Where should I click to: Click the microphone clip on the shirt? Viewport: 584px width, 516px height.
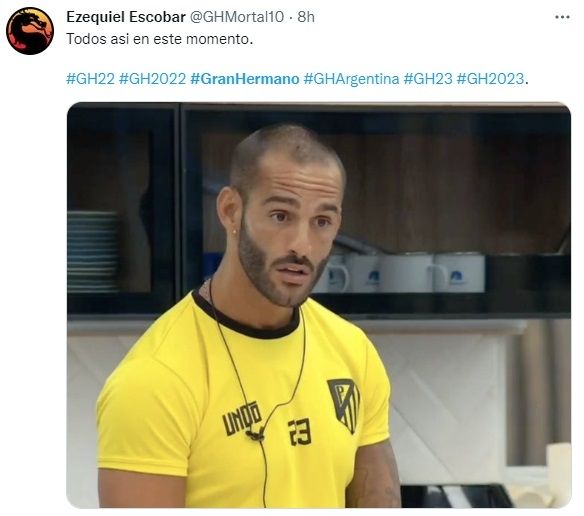[255, 434]
